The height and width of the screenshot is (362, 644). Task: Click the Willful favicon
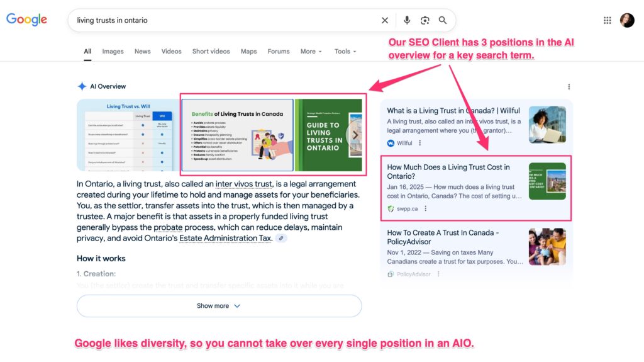(391, 143)
